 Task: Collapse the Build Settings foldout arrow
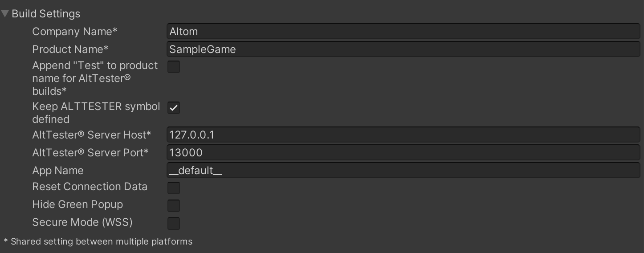pos(5,14)
